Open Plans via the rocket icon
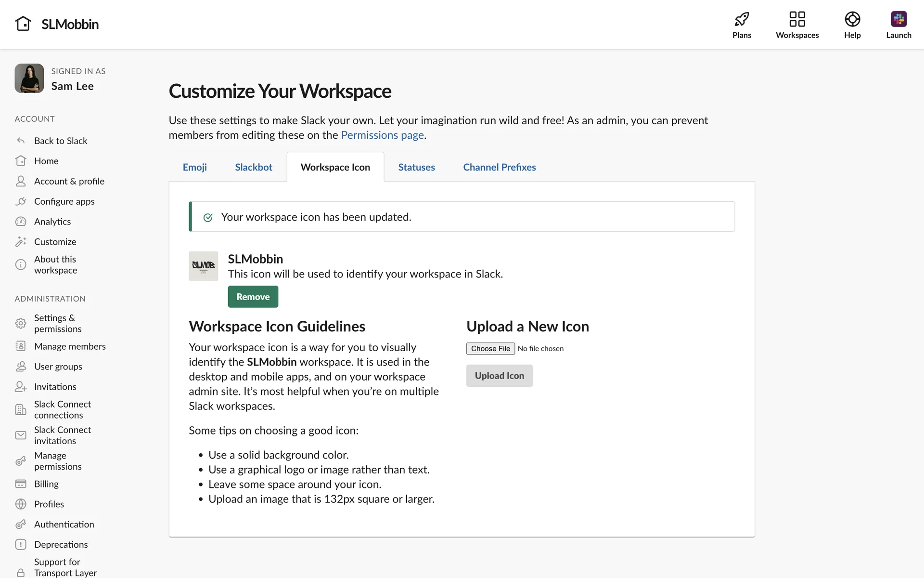The height and width of the screenshot is (578, 924). point(742,19)
